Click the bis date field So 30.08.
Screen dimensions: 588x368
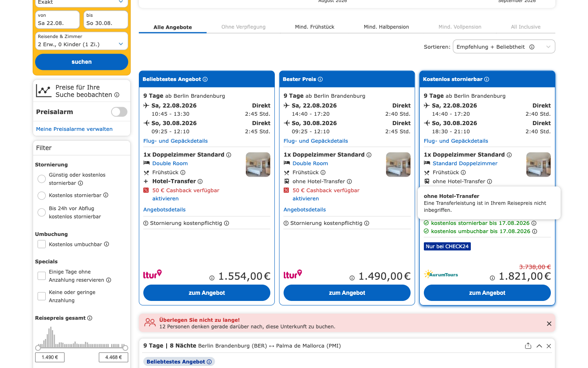point(106,20)
